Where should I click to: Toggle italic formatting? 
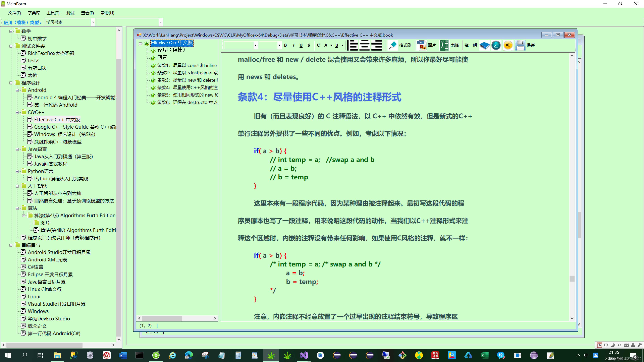click(x=293, y=45)
